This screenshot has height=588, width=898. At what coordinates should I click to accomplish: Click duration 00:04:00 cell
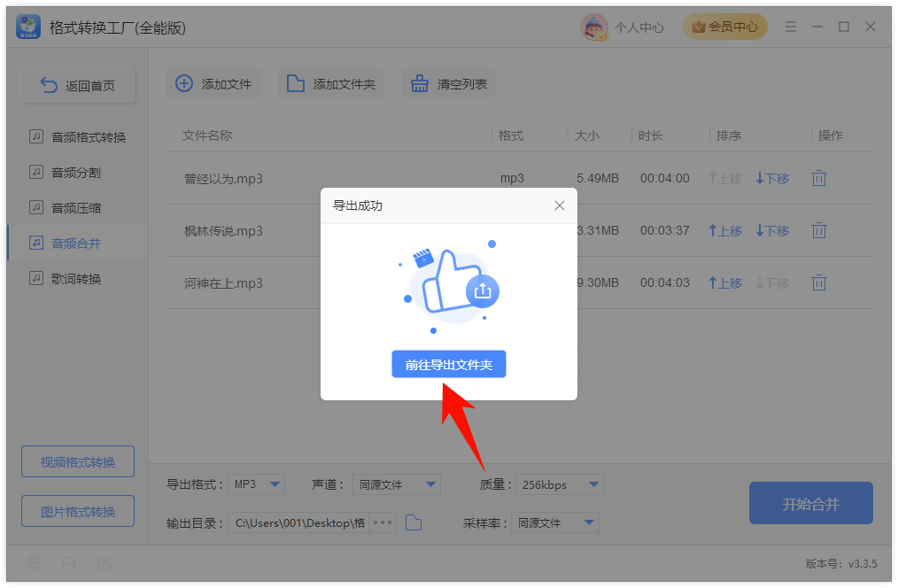(x=665, y=178)
